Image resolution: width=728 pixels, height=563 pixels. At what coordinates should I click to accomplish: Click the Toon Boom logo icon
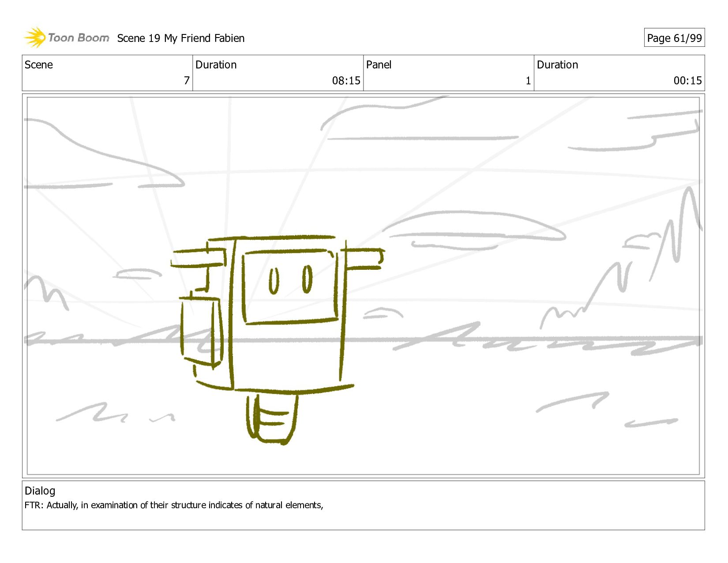(x=35, y=38)
